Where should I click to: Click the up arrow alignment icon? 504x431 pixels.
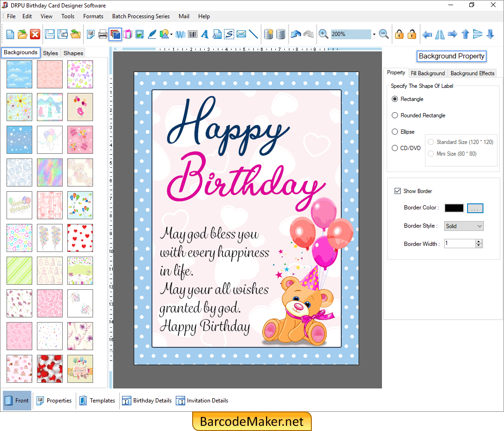point(465,34)
